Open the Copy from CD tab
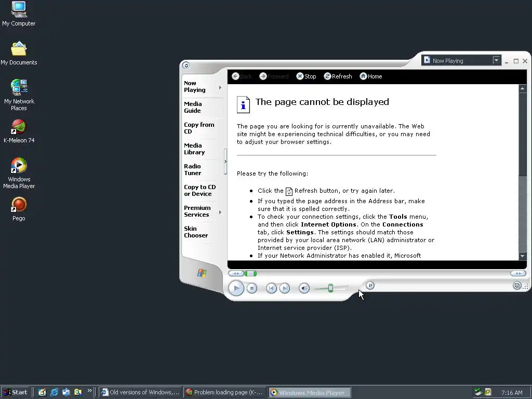The image size is (532, 399). (200, 128)
